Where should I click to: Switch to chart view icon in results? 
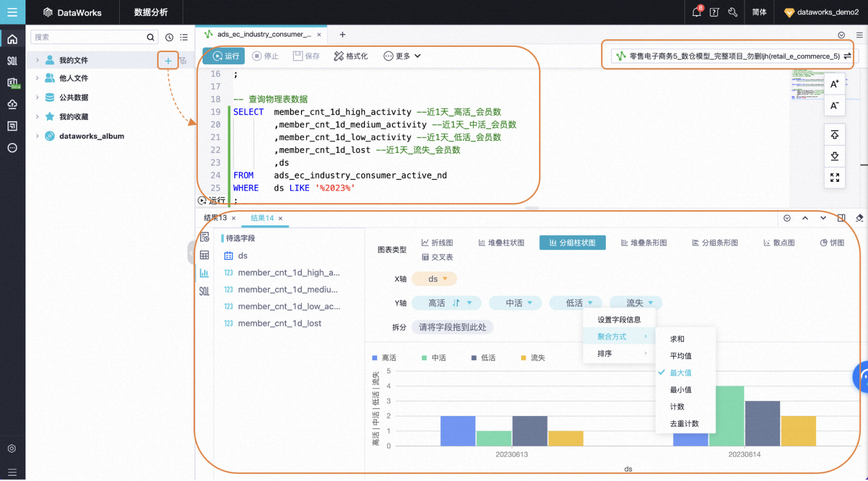coord(204,273)
